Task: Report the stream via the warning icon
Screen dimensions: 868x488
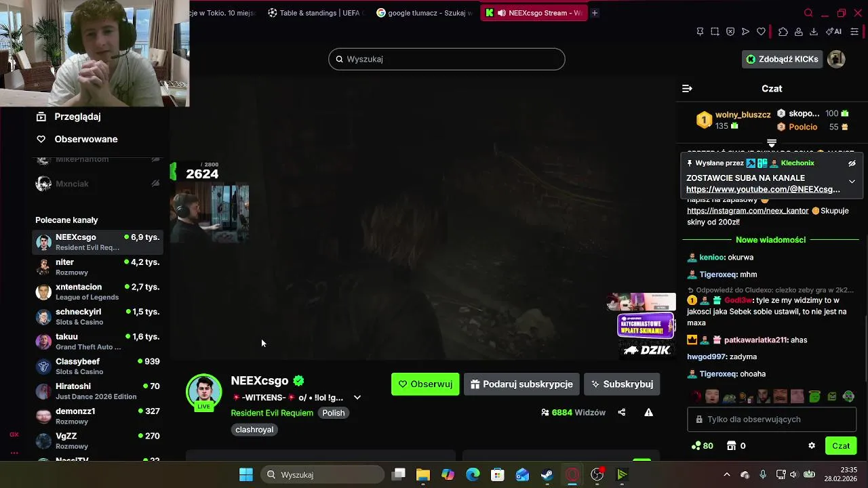Action: [649, 412]
